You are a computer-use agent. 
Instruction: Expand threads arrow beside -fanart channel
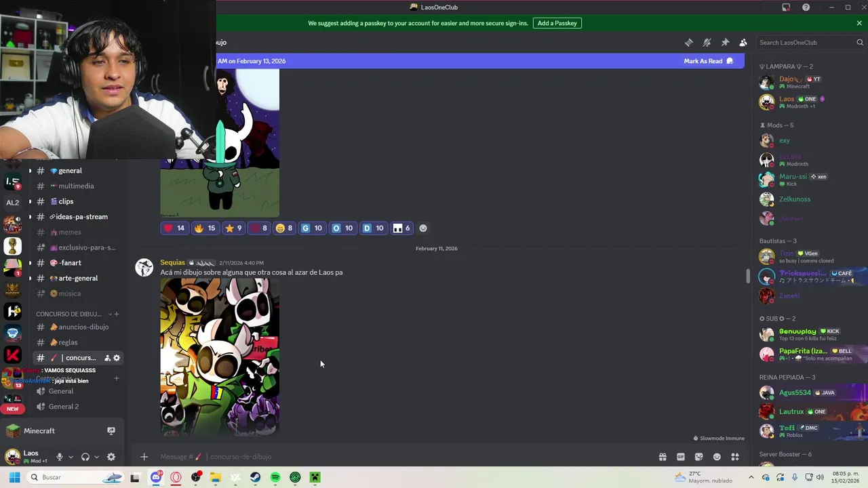pyautogui.click(x=30, y=263)
